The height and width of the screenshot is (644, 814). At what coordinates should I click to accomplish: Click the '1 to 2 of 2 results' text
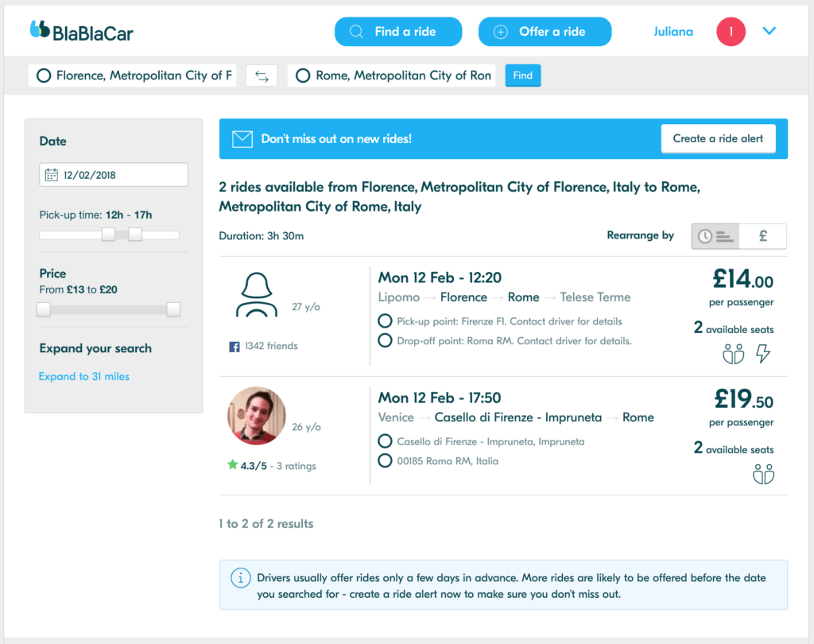(266, 523)
